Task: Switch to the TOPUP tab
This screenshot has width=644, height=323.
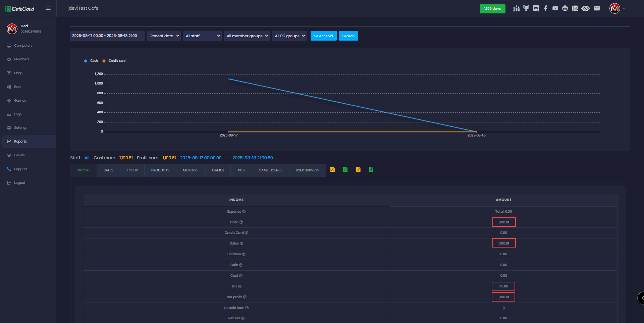Action: click(132, 170)
